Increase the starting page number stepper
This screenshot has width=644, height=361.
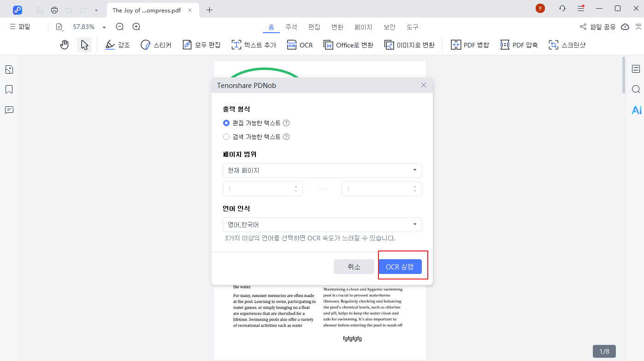[x=296, y=186]
